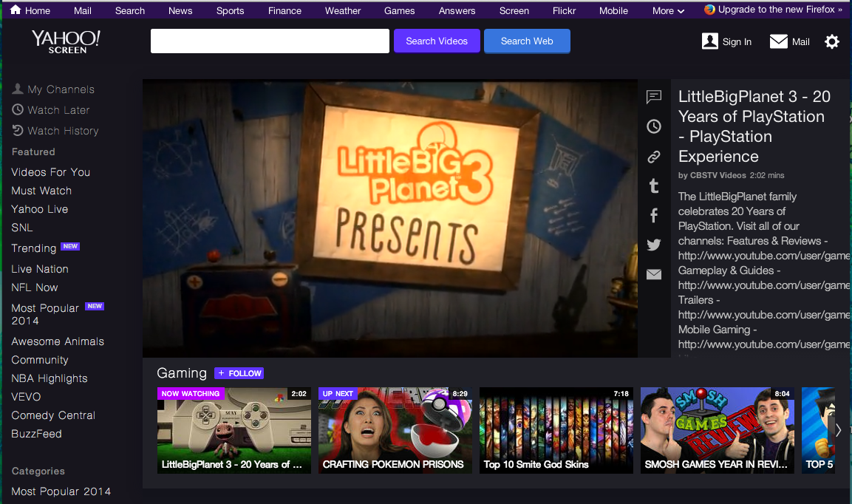Click the Yahoo Screen logo

tap(67, 41)
